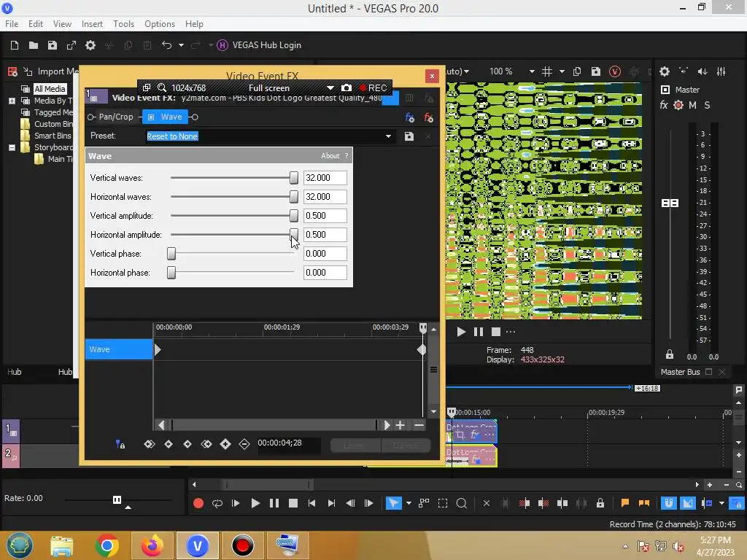
Task: Toggle preview overlays grid icon
Action: pos(547,72)
